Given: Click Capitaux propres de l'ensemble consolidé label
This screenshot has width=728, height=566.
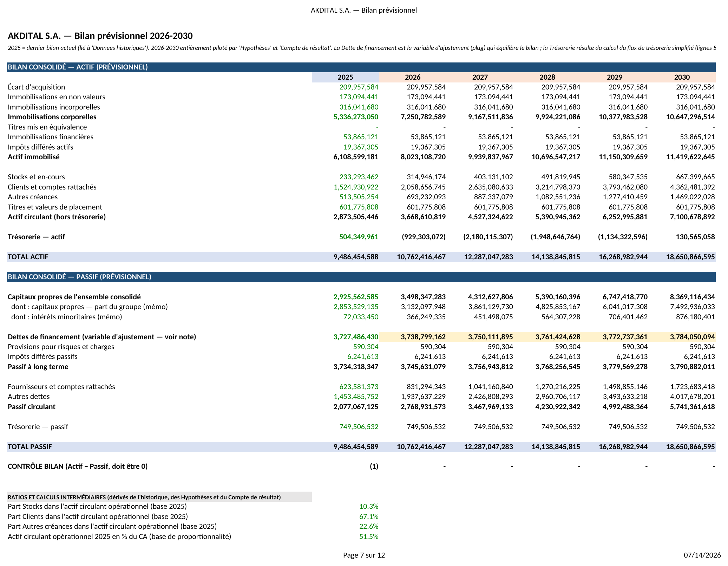Looking at the screenshot, I should (x=74, y=297).
